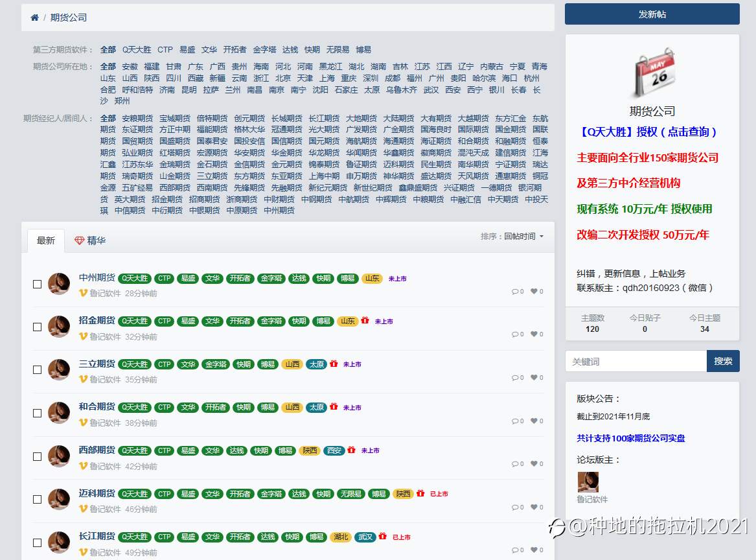This screenshot has width=756, height=560.
Task: Click the like heart on 招金期货 post
Action: [x=534, y=334]
